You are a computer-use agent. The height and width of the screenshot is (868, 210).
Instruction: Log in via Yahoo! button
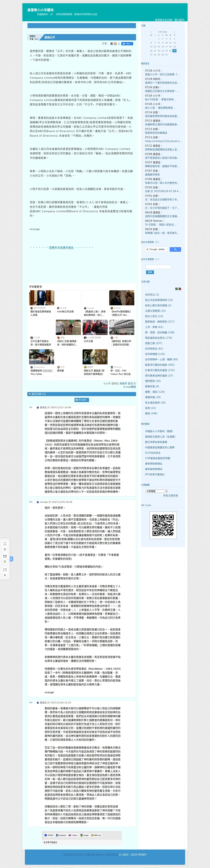tap(73, 835)
